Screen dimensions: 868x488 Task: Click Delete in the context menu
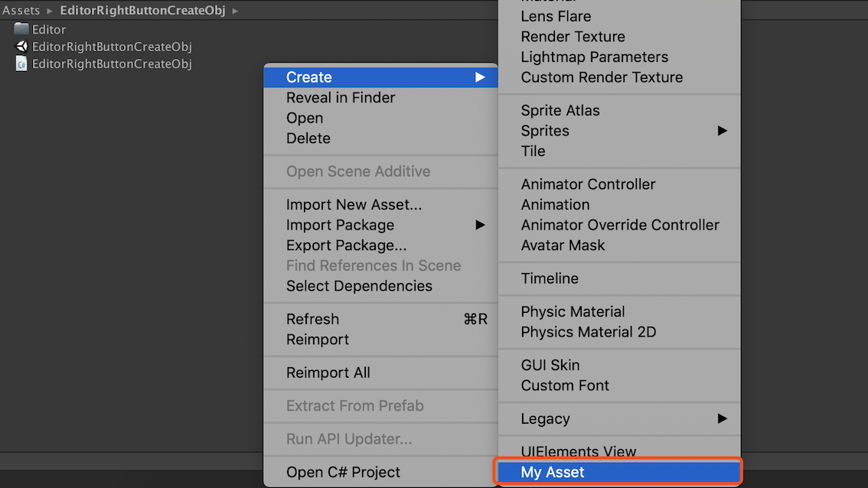click(308, 138)
